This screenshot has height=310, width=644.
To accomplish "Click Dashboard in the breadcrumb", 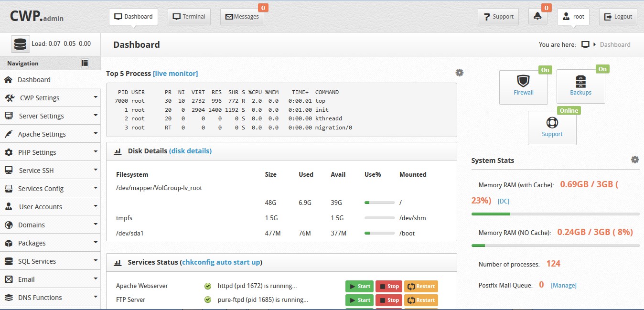I will (x=615, y=44).
